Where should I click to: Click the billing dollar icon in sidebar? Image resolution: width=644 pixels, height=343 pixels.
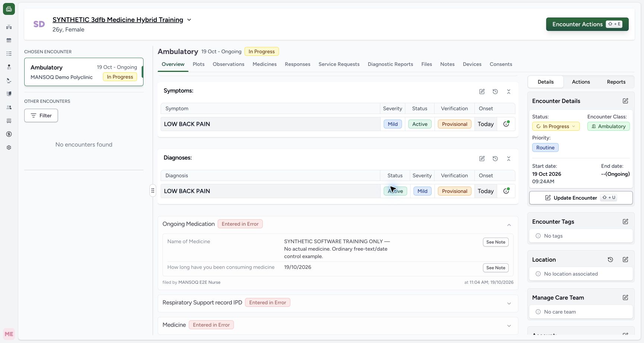tap(9, 134)
